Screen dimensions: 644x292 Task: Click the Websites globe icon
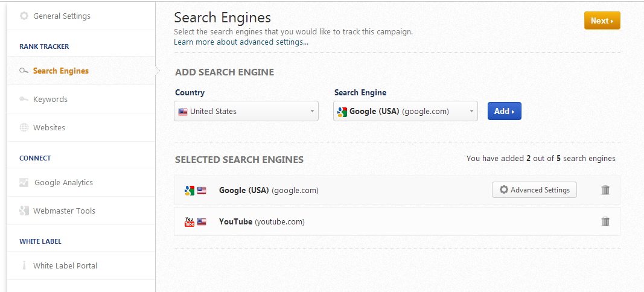24,128
